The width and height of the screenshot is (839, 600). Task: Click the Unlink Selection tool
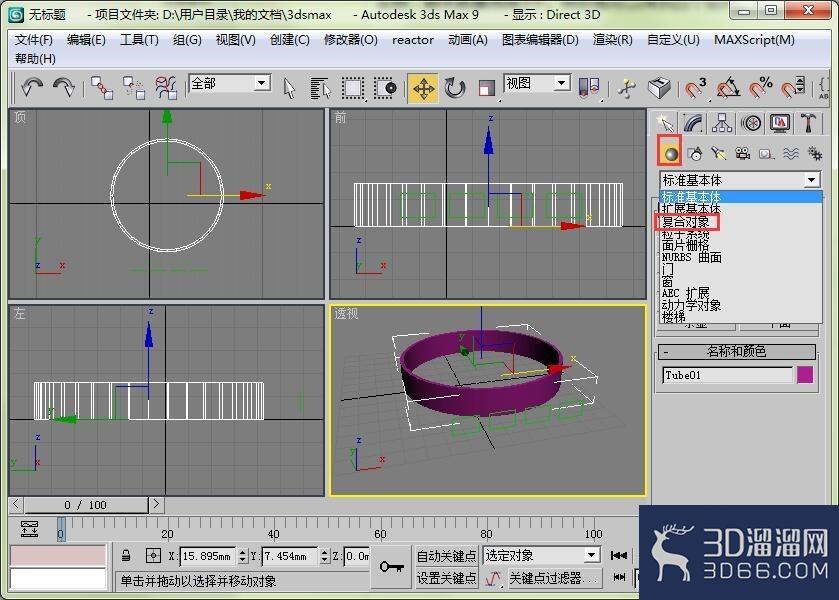tap(134, 87)
